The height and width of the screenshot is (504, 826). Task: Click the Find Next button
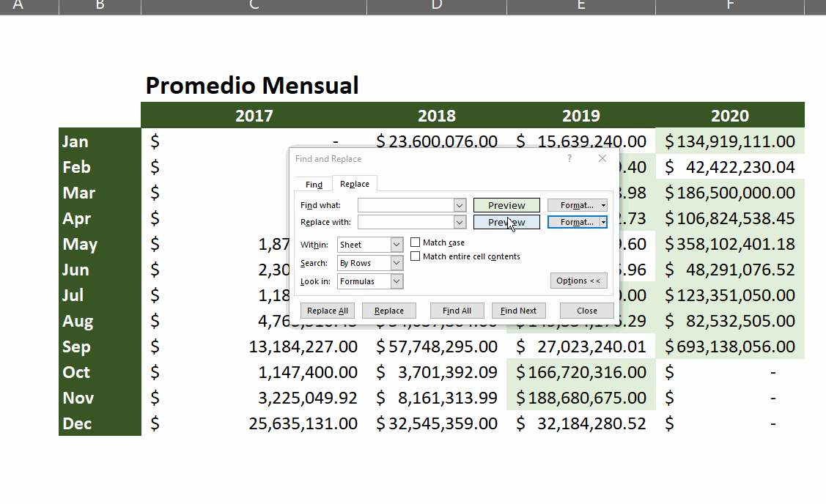tap(518, 311)
